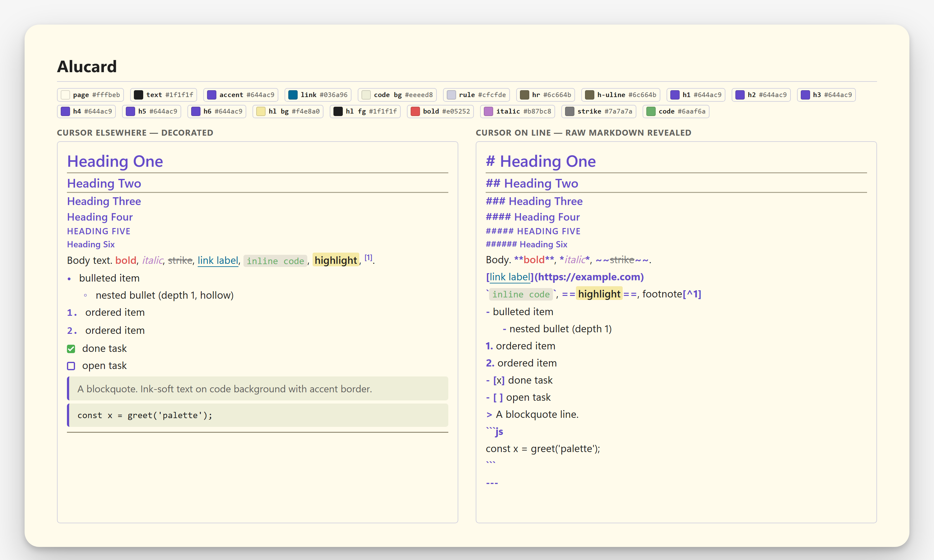This screenshot has width=934, height=560.
Task: Click the 'inline code' chip in decorated pane
Action: 275,261
